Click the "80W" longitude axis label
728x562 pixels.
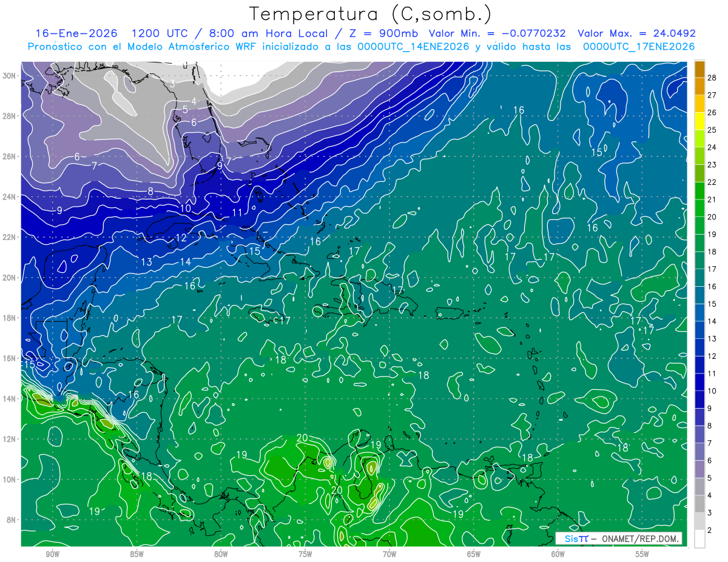click(x=221, y=554)
